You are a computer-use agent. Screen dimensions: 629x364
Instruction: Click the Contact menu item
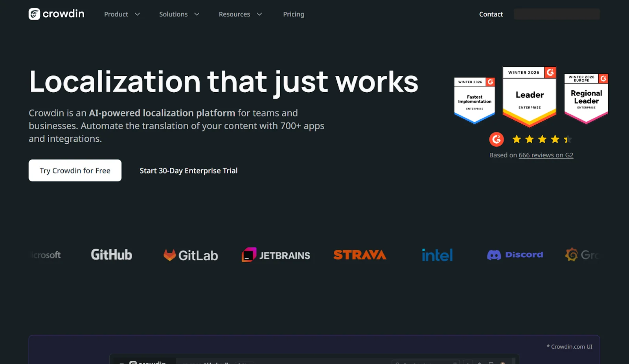coord(491,14)
